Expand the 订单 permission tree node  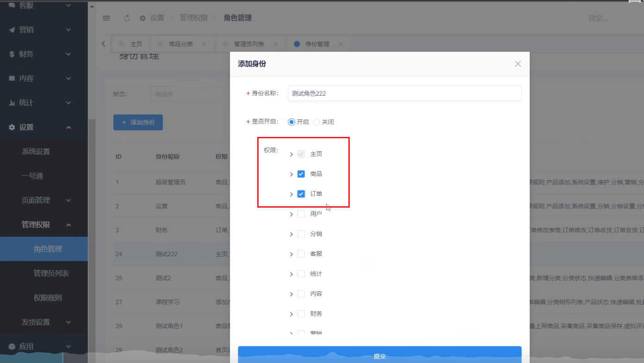tap(291, 194)
